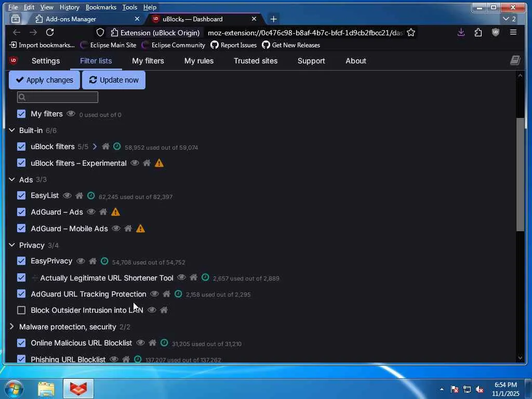The width and height of the screenshot is (532, 399).
Task: Click the Update now button
Action: pyautogui.click(x=114, y=80)
